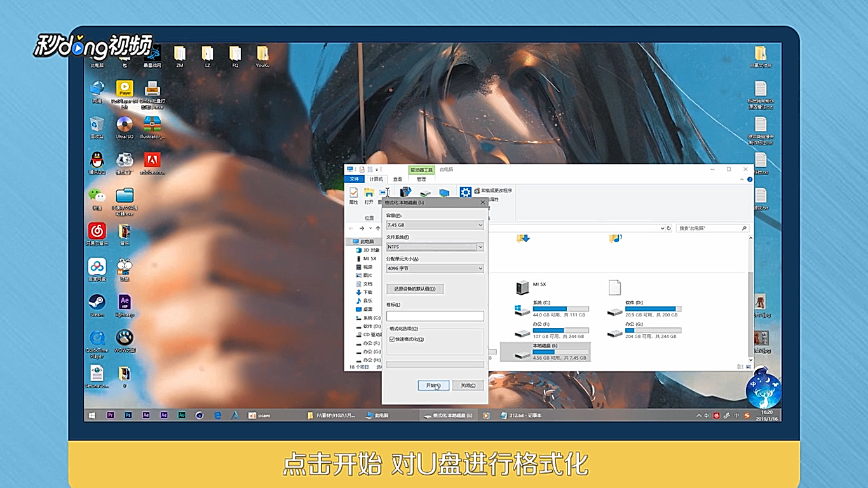Click the Photoshop taskbar icon

(x=128, y=416)
